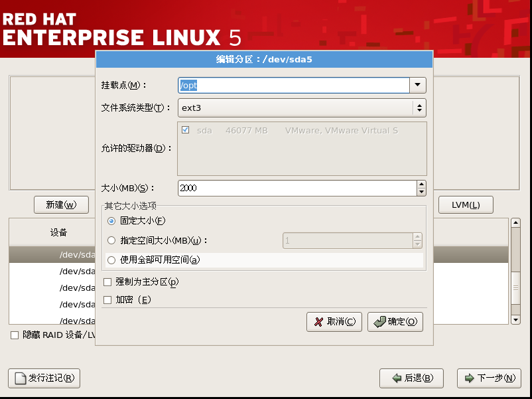
Task: Click the dialog title 编辑分区：/dev/sda5
Action: point(264,60)
